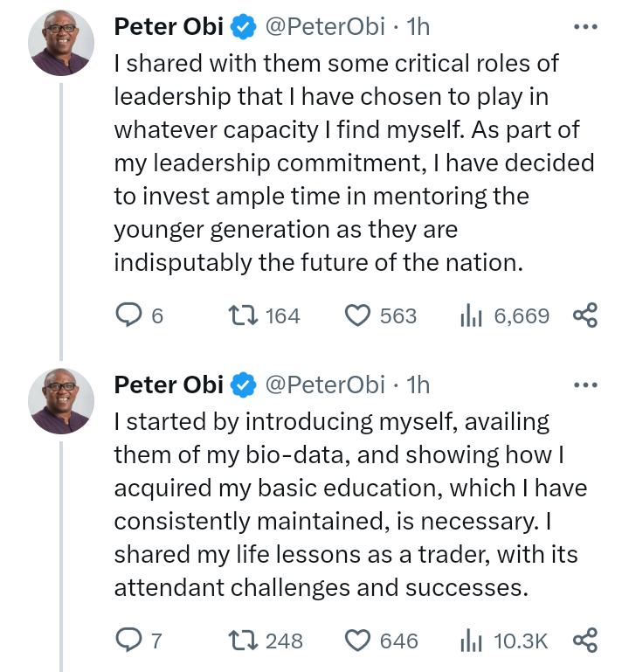This screenshot has height=672, width=629.
Task: Share the first Peter Obi tweet
Action: 584,315
